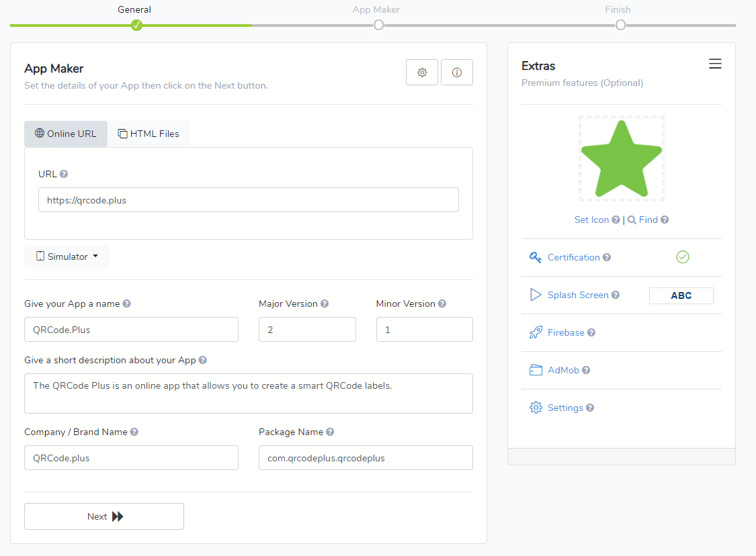Click the Certification key icon
This screenshot has width=756, height=556.
tap(535, 257)
